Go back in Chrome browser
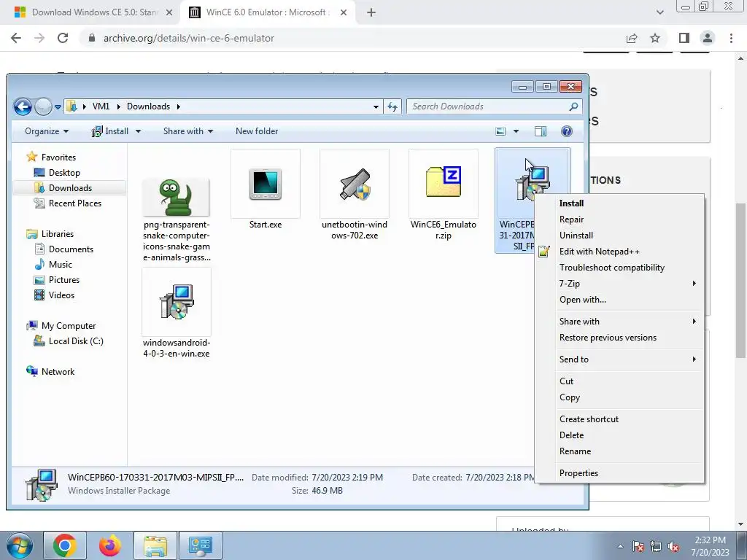 tap(16, 38)
